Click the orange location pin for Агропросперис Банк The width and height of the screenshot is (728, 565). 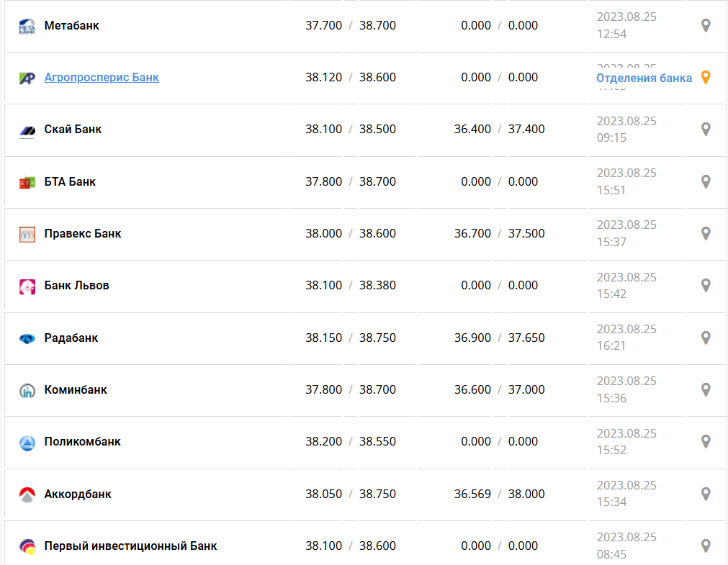point(706,78)
